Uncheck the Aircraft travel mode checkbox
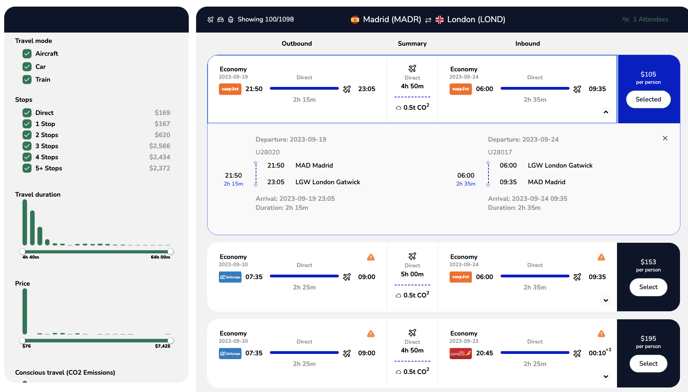Screen dimensions: 688x392 pos(27,54)
